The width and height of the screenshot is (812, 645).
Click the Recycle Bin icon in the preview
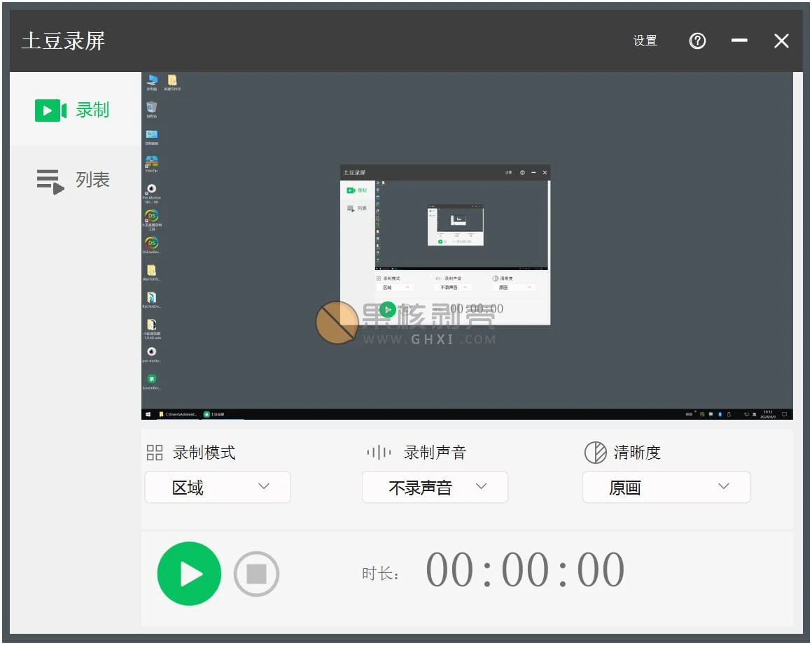tap(152, 108)
